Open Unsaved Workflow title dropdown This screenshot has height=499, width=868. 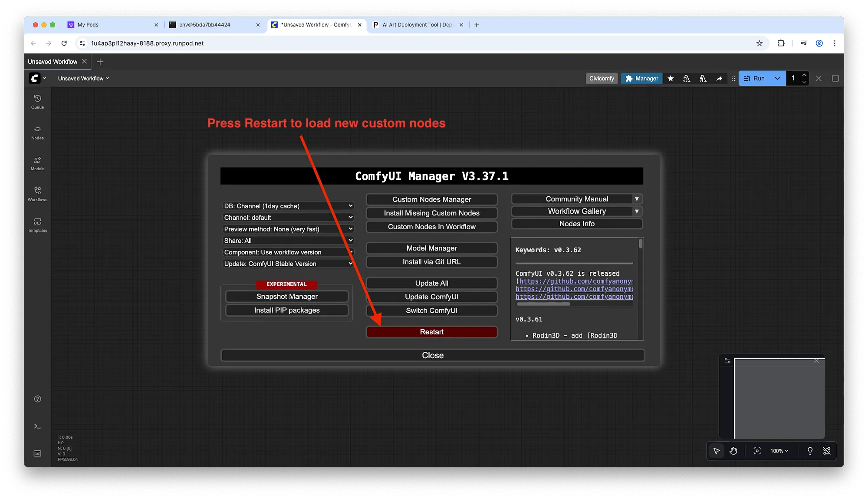click(x=83, y=78)
